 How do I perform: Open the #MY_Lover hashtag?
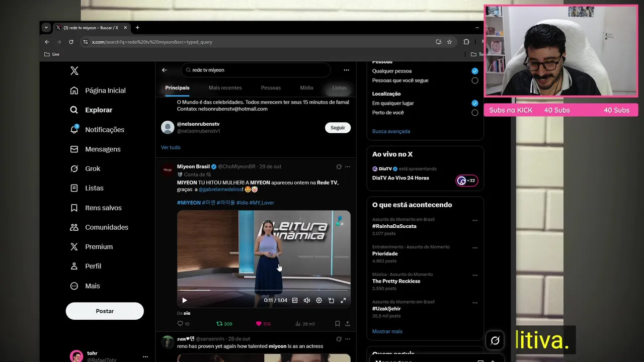point(262,203)
